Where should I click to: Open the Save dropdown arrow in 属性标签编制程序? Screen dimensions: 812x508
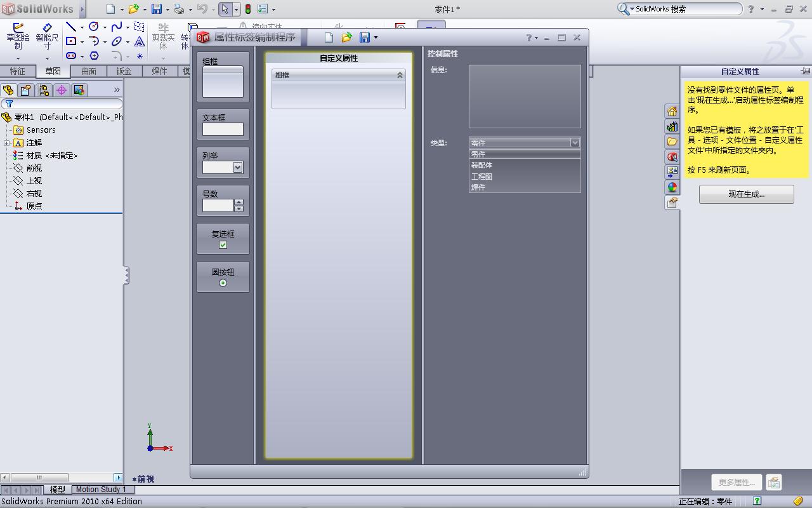[x=376, y=37]
